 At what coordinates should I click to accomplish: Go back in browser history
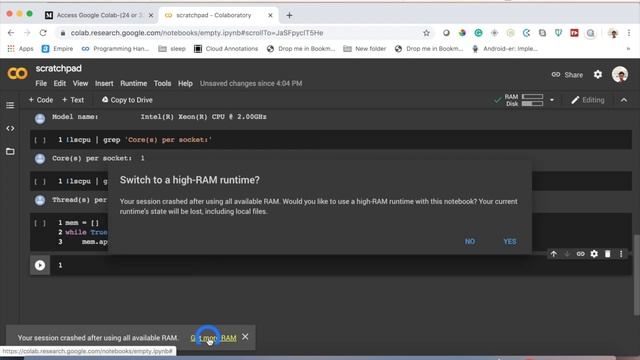point(11,33)
